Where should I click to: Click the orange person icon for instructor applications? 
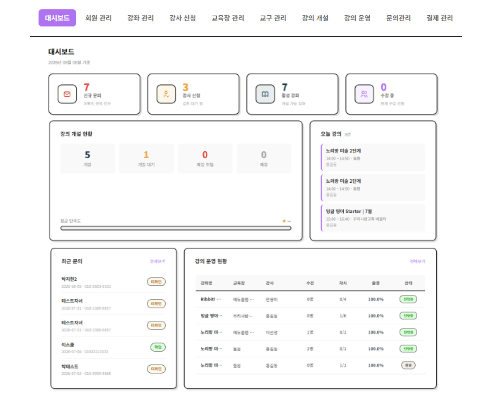coord(166,94)
